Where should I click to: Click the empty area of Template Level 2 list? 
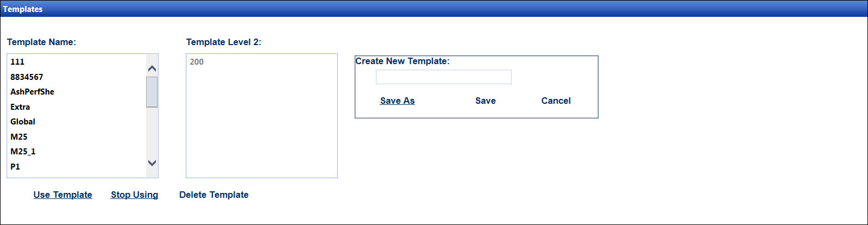pyautogui.click(x=261, y=130)
